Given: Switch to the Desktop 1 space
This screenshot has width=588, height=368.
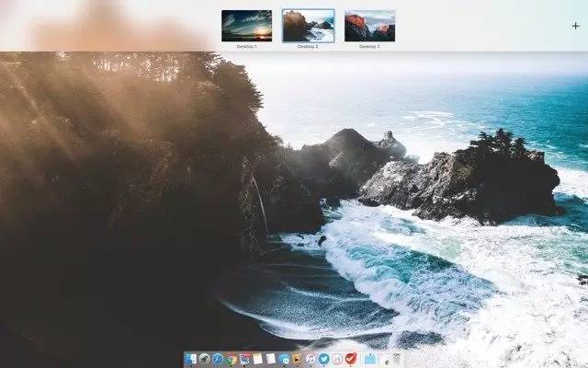Looking at the screenshot, I should pyautogui.click(x=246, y=26).
